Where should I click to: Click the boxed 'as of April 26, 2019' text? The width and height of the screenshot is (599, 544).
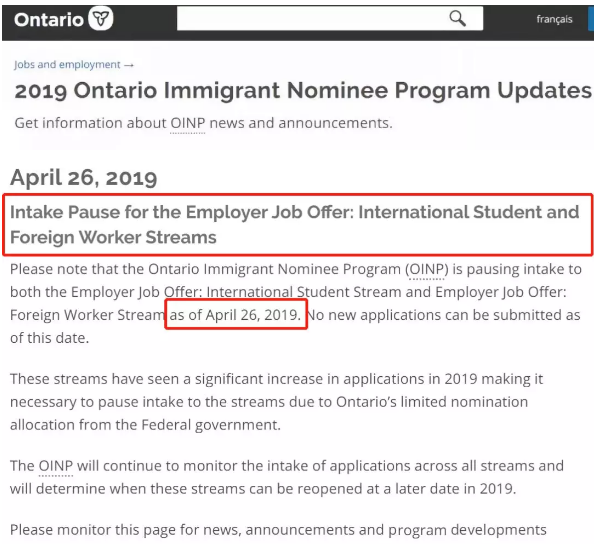click(235, 315)
